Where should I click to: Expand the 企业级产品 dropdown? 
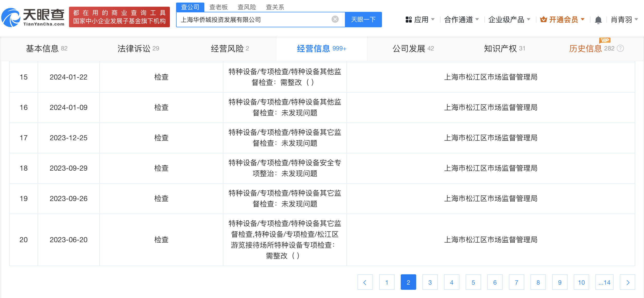[x=509, y=20]
